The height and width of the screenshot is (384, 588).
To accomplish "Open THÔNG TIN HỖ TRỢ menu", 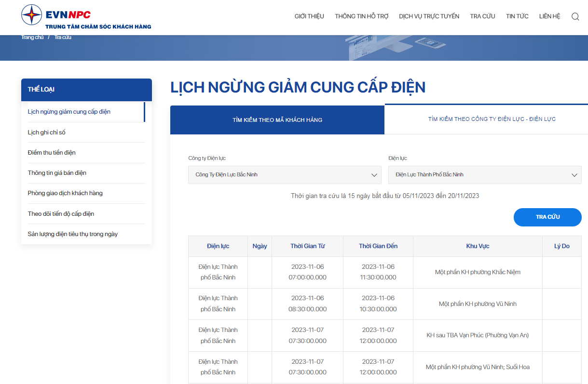I will pos(362,16).
